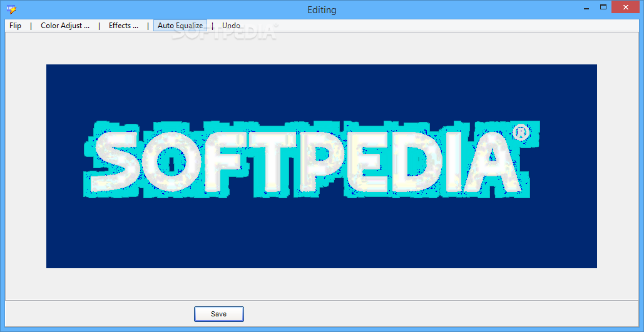The image size is (644, 332).
Task: Click the Save button
Action: coord(219,314)
